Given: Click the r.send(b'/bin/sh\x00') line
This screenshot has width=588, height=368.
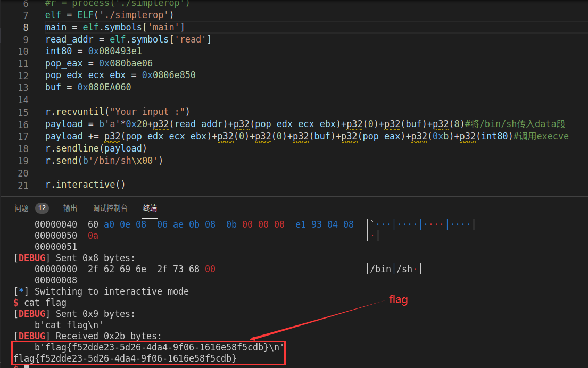Looking at the screenshot, I should 104,161.
